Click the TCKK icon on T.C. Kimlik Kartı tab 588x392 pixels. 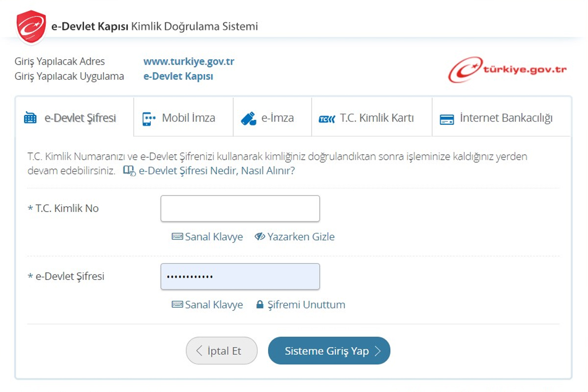coord(326,118)
